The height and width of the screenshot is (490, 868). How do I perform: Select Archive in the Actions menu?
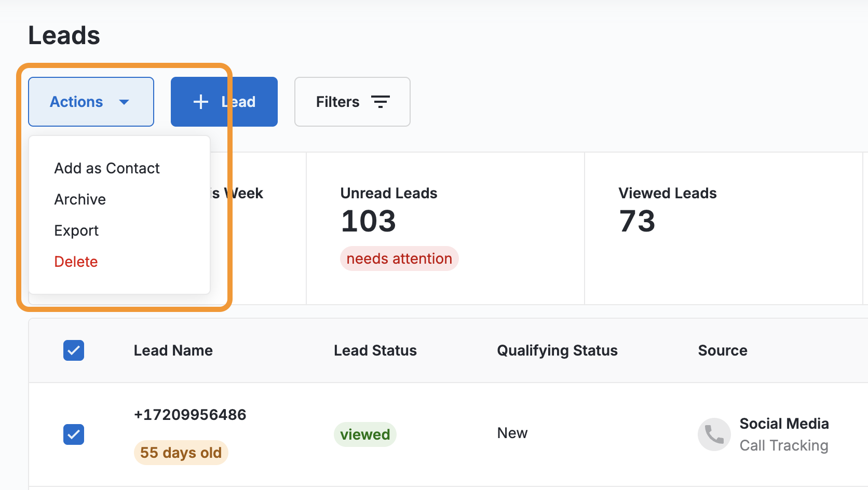80,199
